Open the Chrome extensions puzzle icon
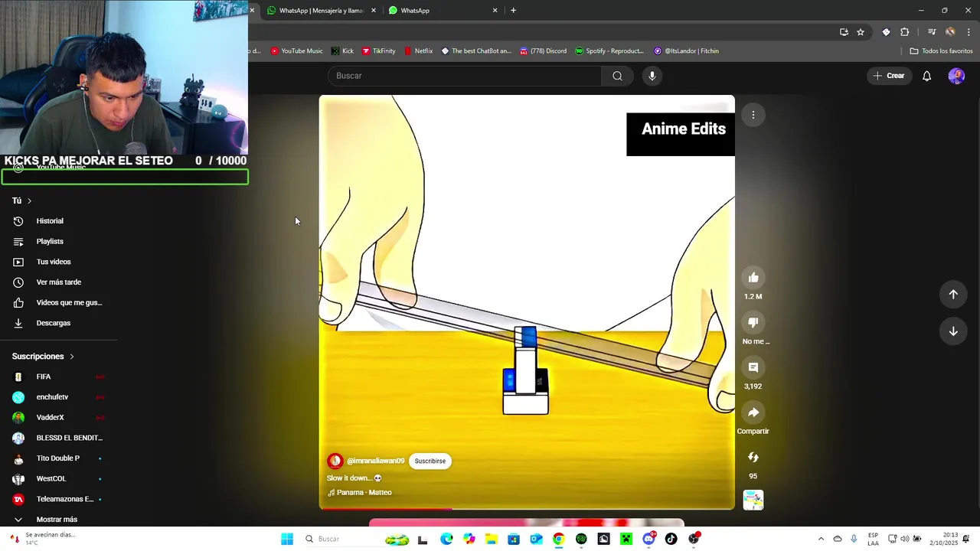 click(904, 32)
